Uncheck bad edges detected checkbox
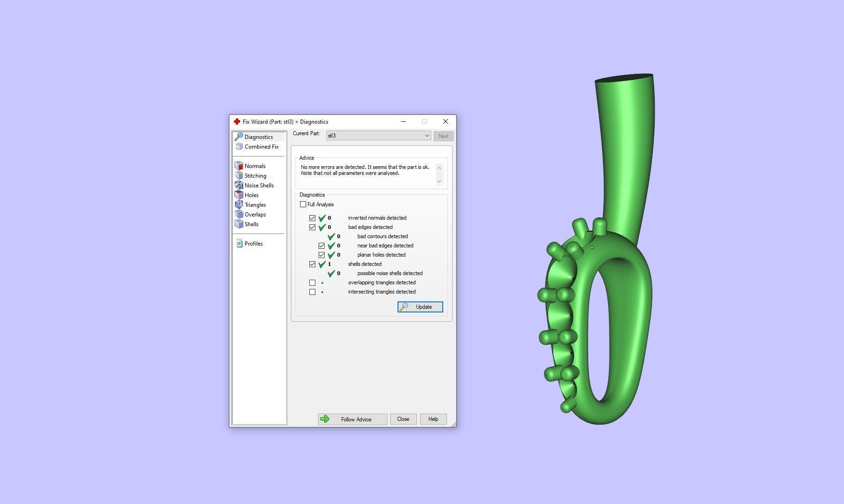Image resolution: width=844 pixels, height=504 pixels. pyautogui.click(x=312, y=227)
